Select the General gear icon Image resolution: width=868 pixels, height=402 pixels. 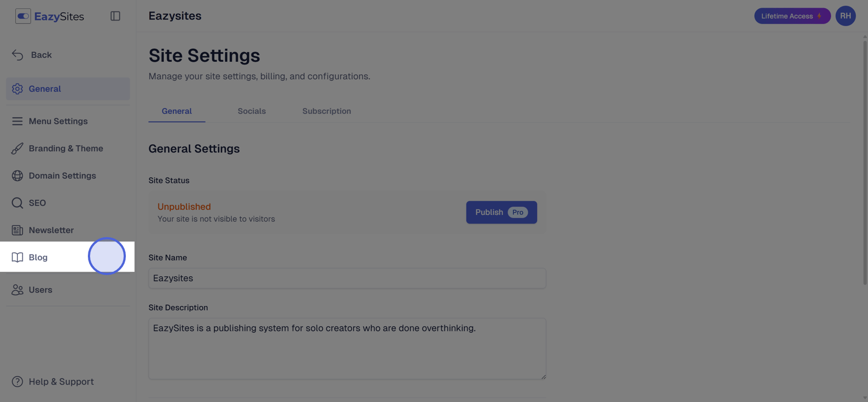pyautogui.click(x=17, y=89)
